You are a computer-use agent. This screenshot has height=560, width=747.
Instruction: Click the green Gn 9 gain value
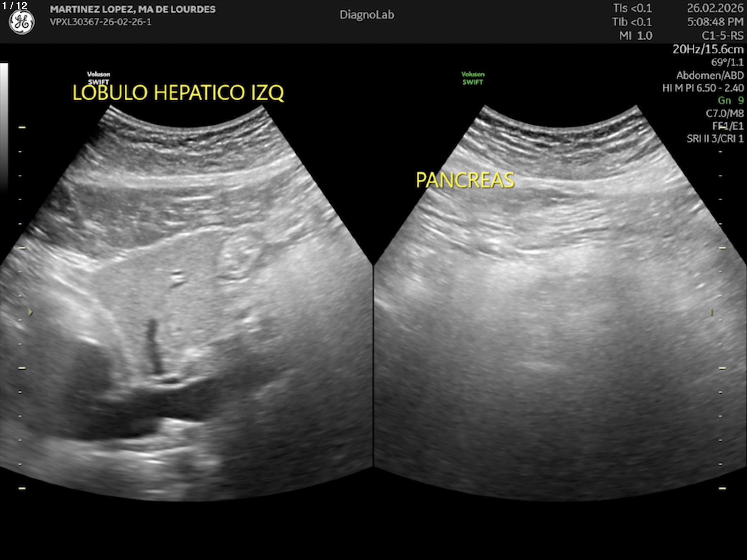tap(730, 101)
